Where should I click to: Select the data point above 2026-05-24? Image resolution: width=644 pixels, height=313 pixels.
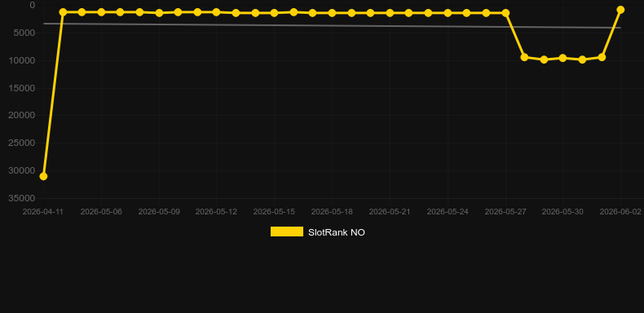(x=448, y=13)
